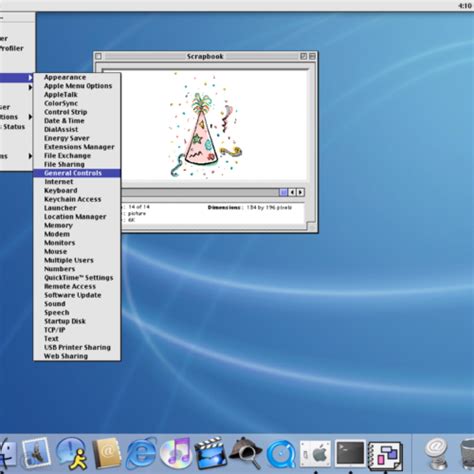
Task: Open Date & Time control panel
Action: coord(77,121)
